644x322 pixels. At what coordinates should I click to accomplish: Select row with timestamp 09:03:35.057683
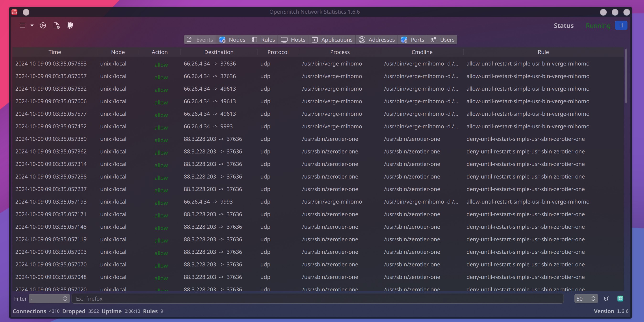(x=318, y=64)
